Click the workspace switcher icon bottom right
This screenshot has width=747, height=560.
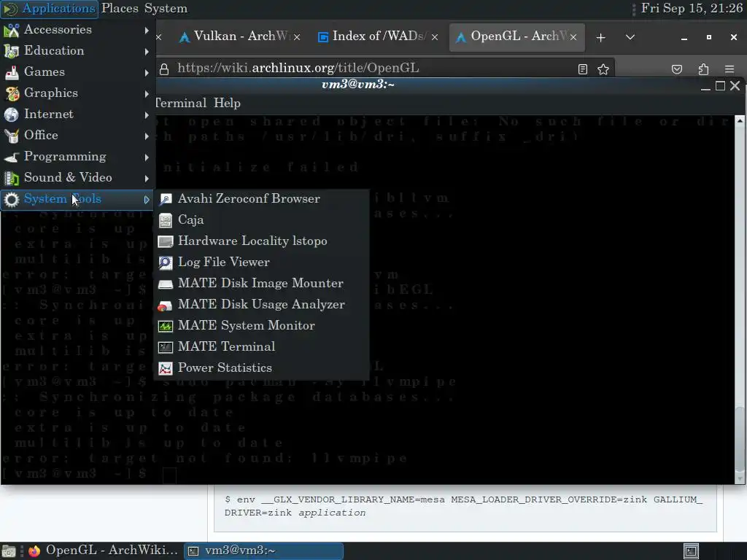[691, 551]
